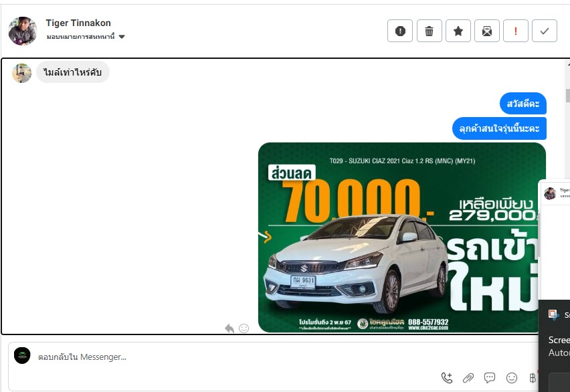Open Tiger Tinnakon profile picture in header

point(23,31)
